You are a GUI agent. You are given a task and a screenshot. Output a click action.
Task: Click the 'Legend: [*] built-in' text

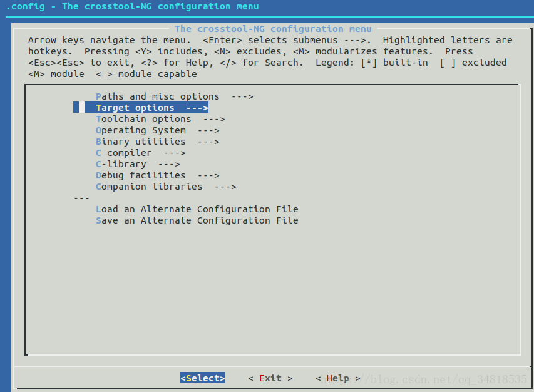372,63
